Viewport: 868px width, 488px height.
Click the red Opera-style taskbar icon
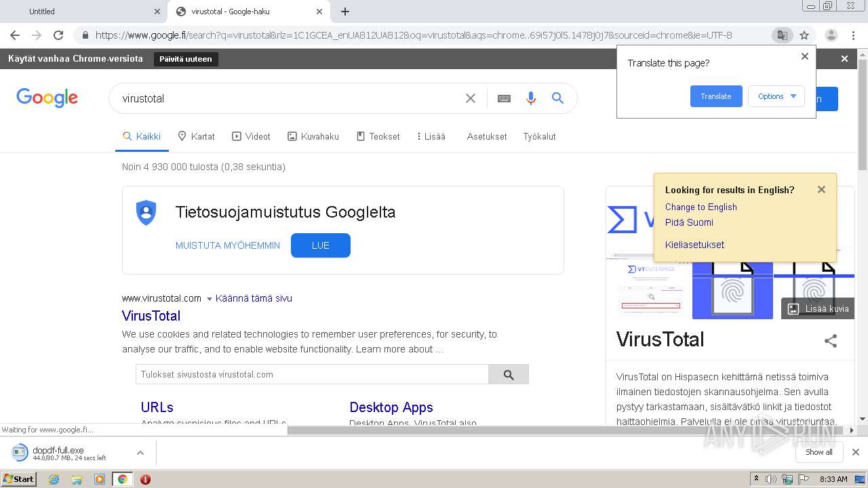[145, 479]
